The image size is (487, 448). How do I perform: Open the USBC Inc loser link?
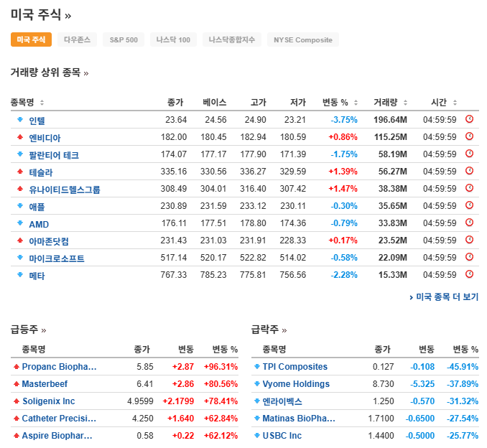click(x=282, y=436)
